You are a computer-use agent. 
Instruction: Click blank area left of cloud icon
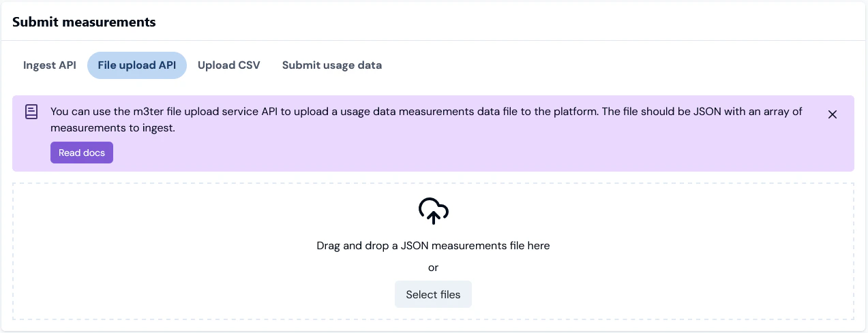click(205, 211)
